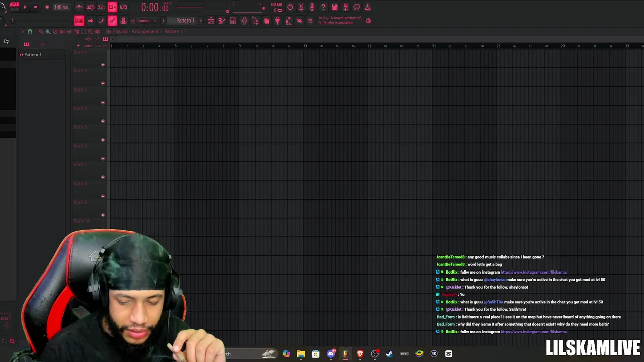Click 'Arrangement' in the playlist title breadcrumb
This screenshot has height=362, width=644.
pos(145,31)
